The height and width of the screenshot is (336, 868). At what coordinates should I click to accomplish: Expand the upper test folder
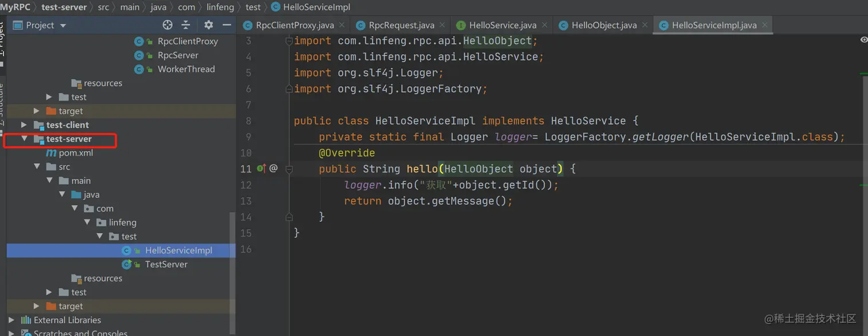(x=49, y=97)
